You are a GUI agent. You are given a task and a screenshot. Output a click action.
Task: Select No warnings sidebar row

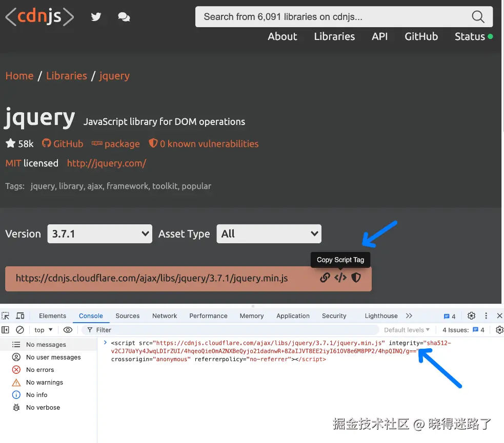tap(48, 382)
